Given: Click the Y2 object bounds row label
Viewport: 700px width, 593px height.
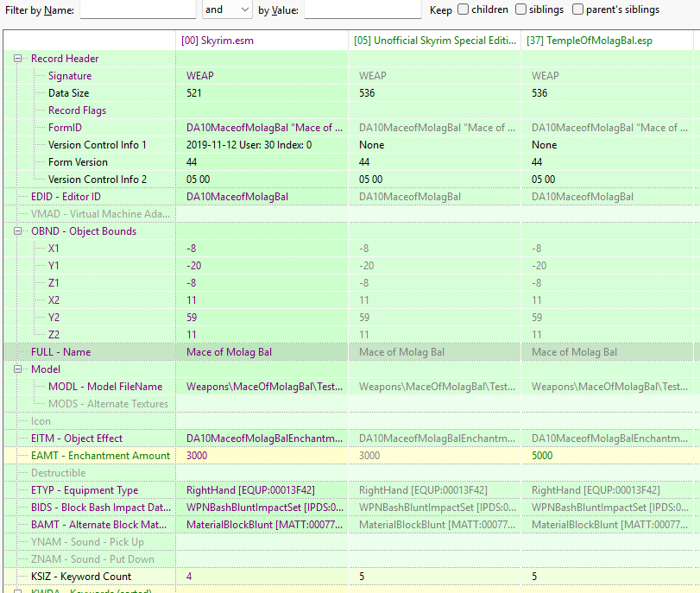Looking at the screenshot, I should (x=54, y=318).
